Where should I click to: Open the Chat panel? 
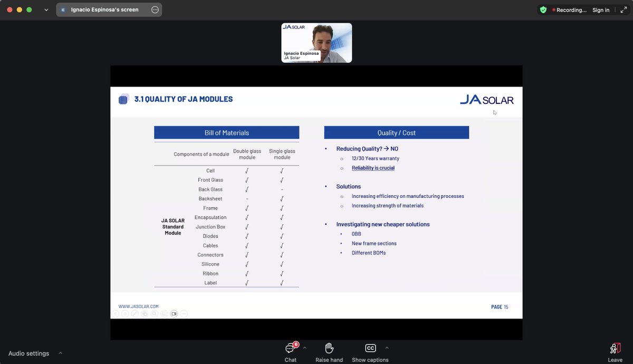click(x=291, y=352)
